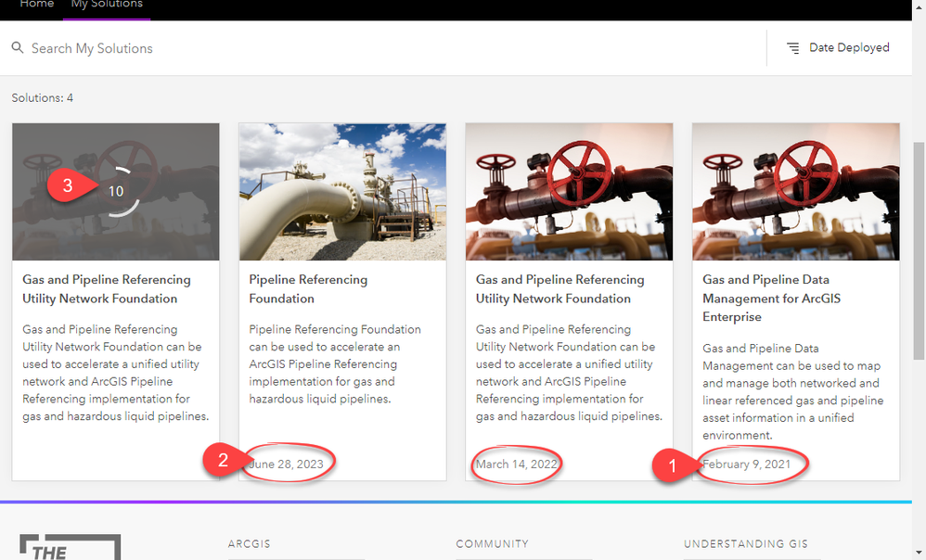
Task: Click the Pipeline Referencing Foundation description text
Action: 335,364
